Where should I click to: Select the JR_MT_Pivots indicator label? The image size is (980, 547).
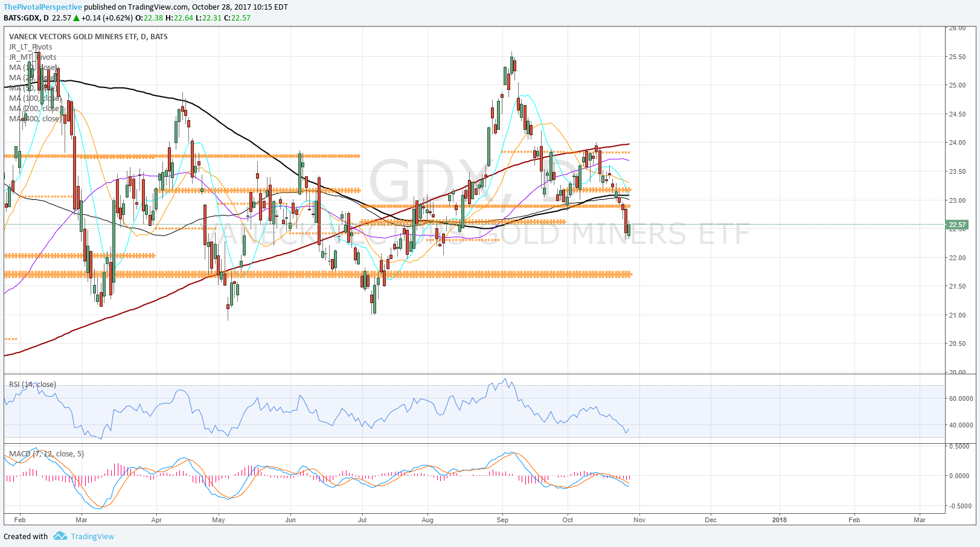(x=33, y=57)
